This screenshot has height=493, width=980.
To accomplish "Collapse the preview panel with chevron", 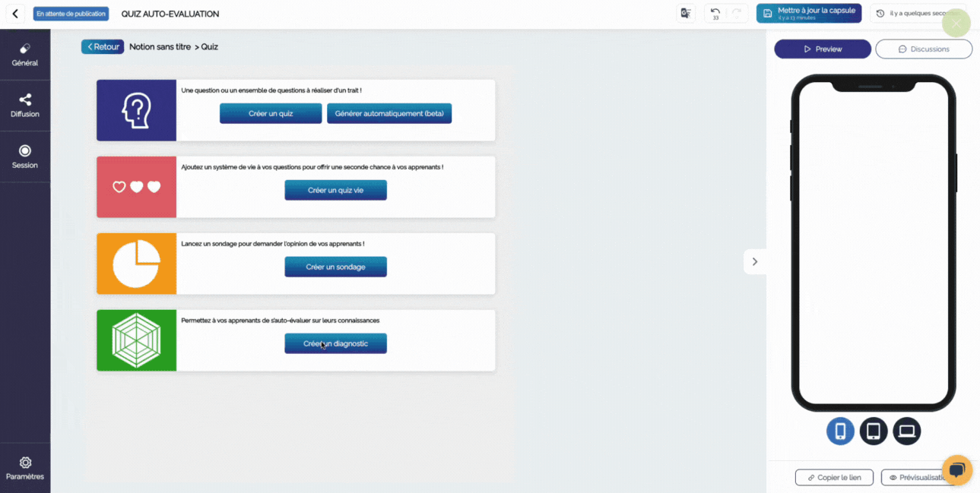I will coord(754,261).
